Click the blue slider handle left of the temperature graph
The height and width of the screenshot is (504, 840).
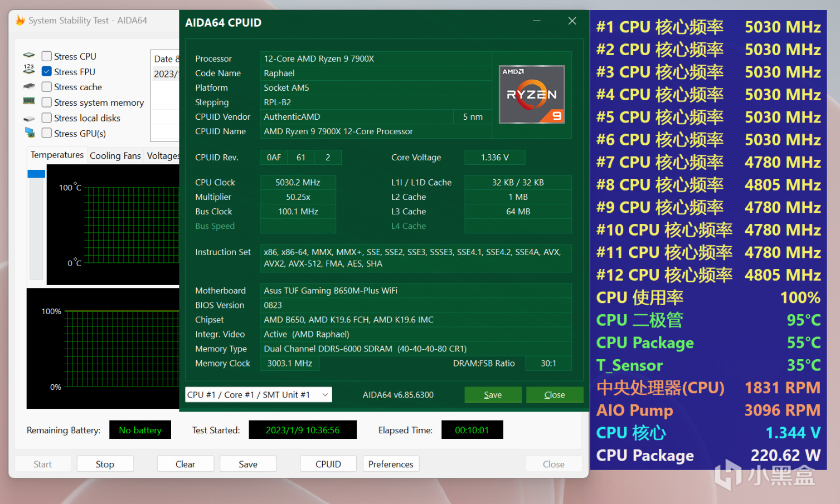click(36, 174)
